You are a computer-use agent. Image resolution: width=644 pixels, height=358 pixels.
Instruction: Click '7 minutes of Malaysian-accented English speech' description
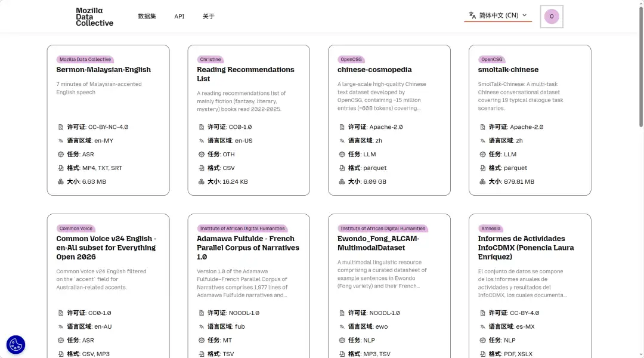pyautogui.click(x=99, y=88)
